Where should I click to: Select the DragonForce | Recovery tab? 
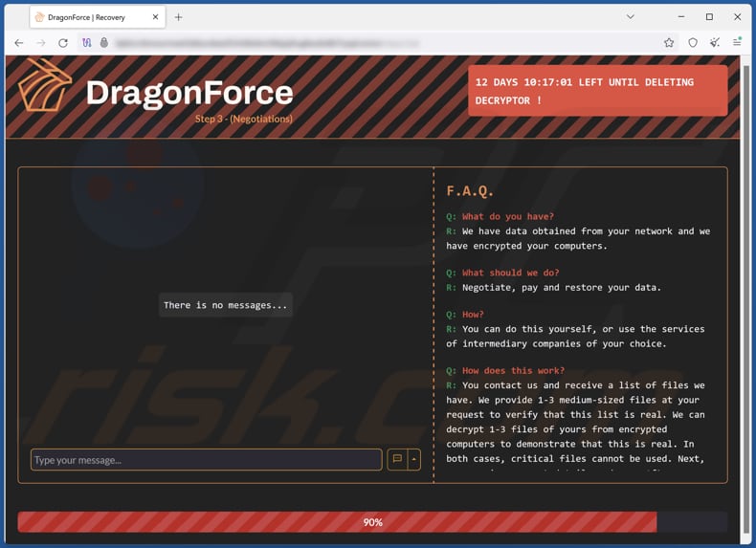98,17
